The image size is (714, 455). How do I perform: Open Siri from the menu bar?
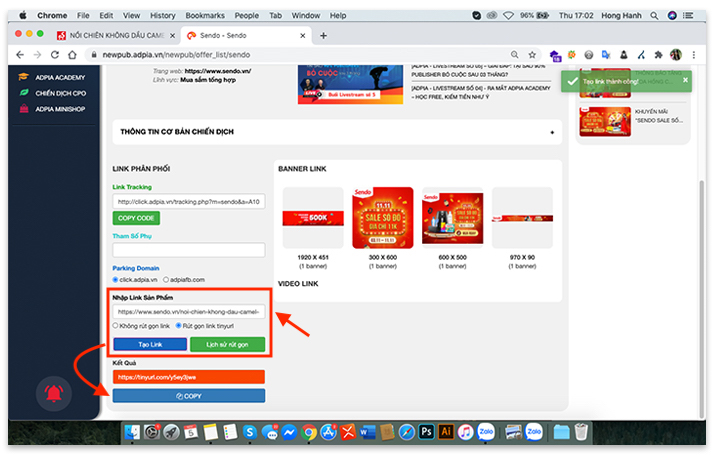pyautogui.click(x=672, y=15)
